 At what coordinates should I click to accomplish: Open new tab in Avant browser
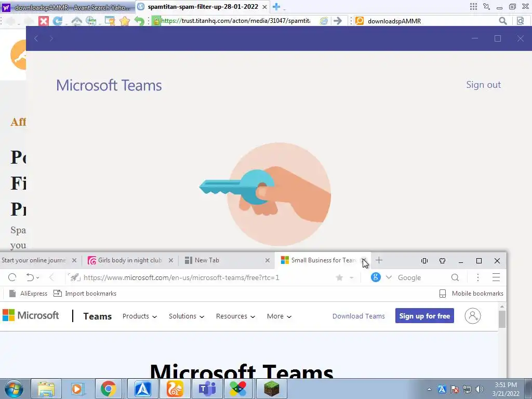[276, 6]
